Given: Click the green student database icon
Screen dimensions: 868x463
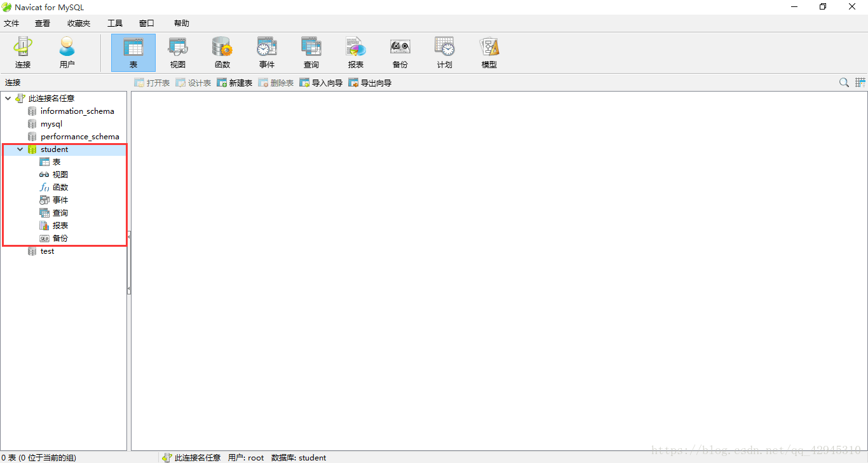Looking at the screenshot, I should (32, 149).
